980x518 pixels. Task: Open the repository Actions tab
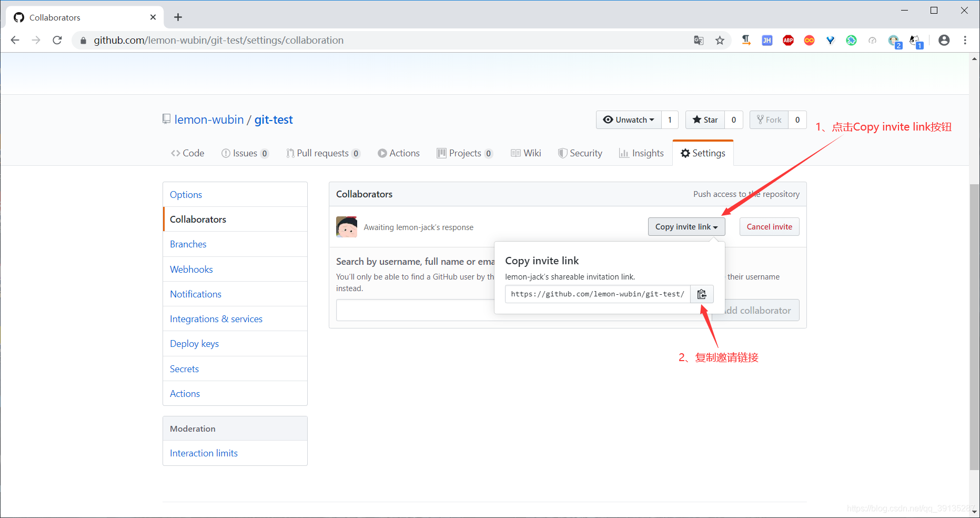(399, 153)
